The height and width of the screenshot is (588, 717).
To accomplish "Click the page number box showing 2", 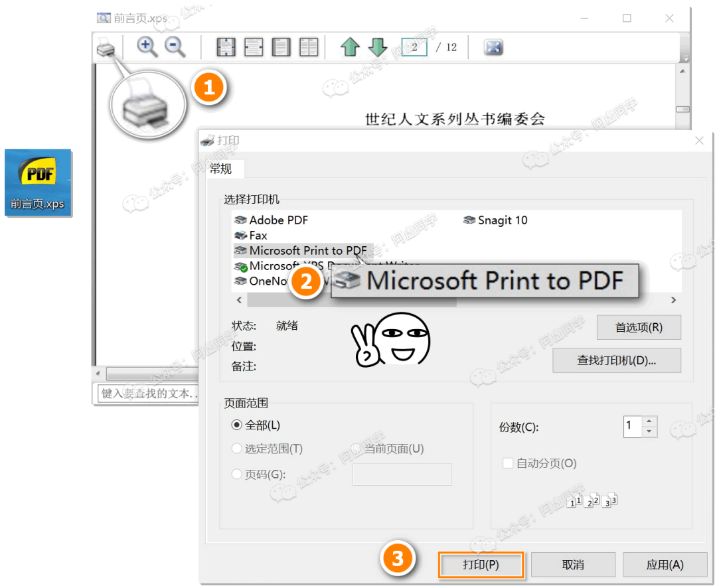I will coord(414,47).
